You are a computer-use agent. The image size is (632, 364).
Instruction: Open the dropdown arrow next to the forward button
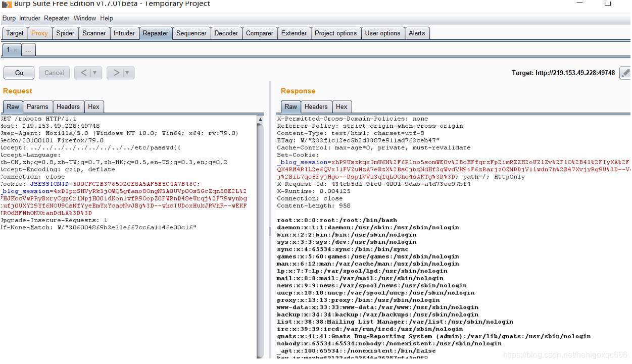click(126, 72)
